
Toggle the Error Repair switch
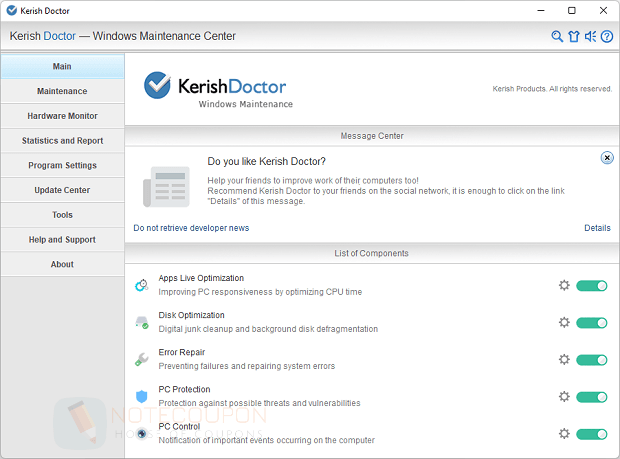(592, 360)
